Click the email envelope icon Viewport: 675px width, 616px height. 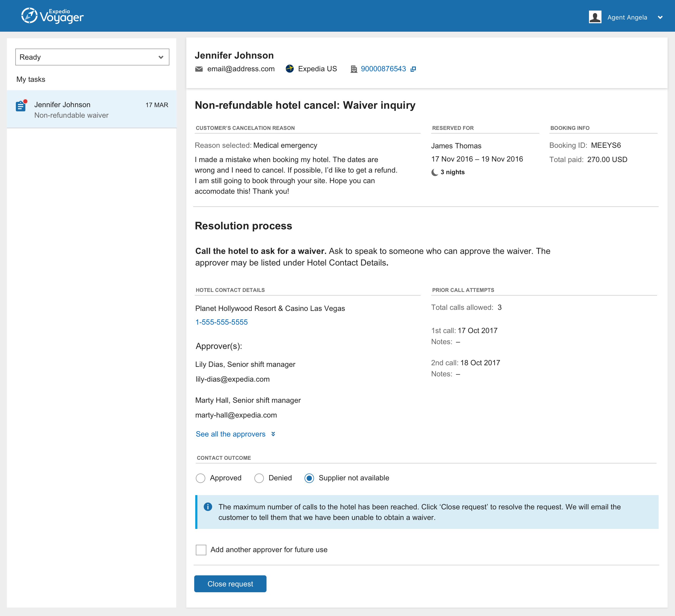(x=199, y=69)
